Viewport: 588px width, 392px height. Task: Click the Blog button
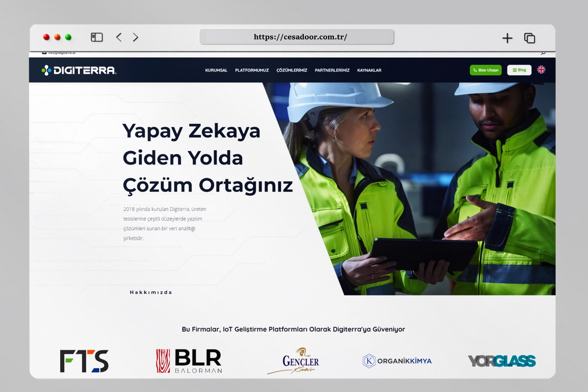coord(519,70)
